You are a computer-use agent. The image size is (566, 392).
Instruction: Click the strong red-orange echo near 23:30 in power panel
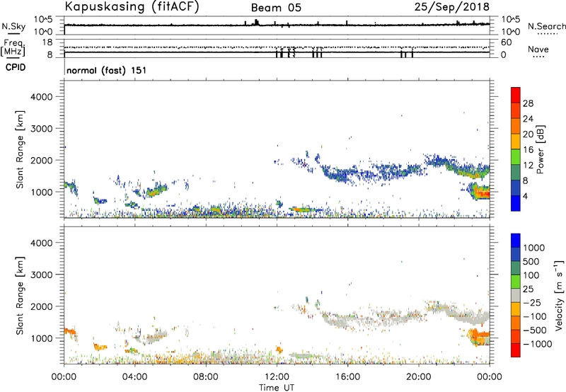pos(480,190)
